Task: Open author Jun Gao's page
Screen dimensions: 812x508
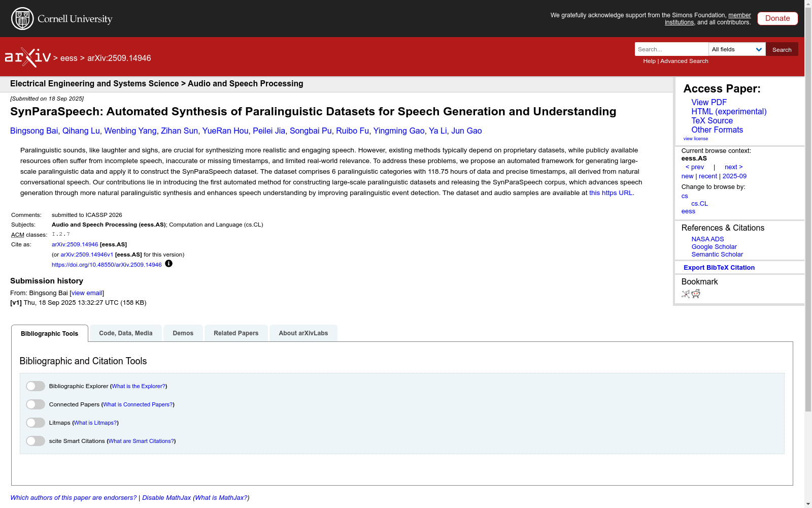Action: tap(466, 131)
